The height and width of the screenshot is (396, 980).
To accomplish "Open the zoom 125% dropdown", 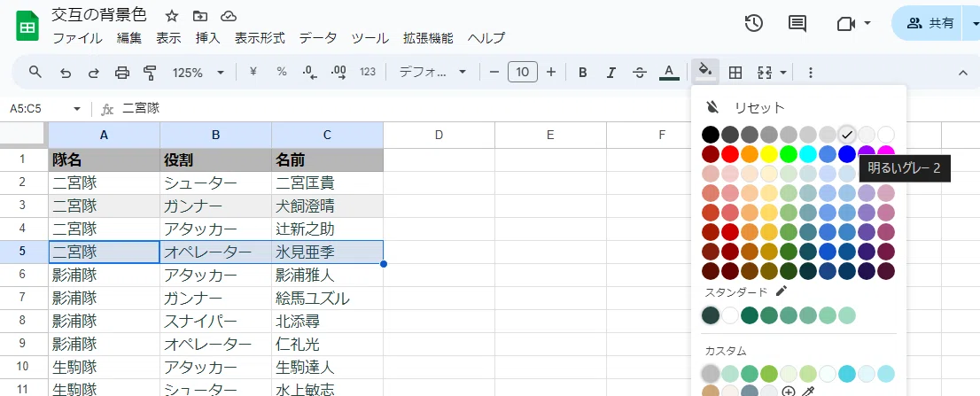I will 198,73.
